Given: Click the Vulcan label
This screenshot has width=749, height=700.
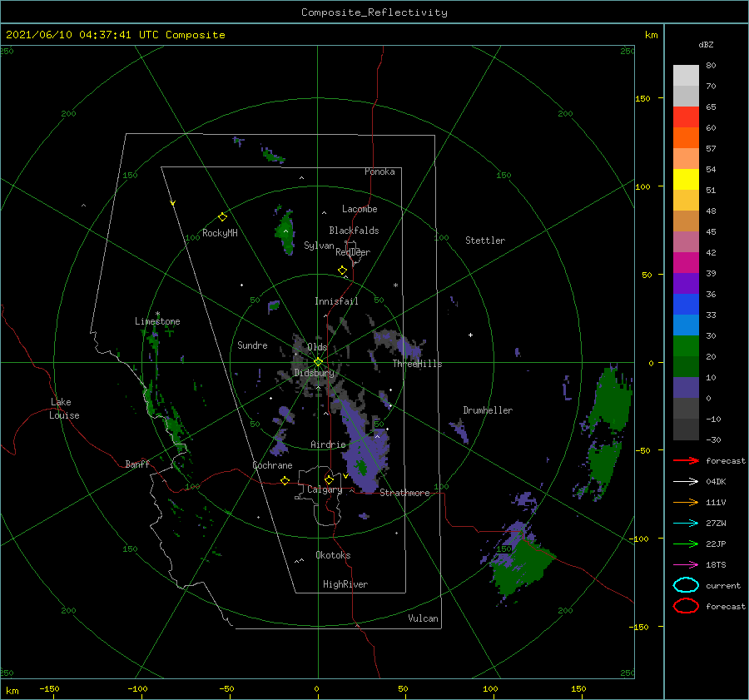Looking at the screenshot, I should coord(424,618).
